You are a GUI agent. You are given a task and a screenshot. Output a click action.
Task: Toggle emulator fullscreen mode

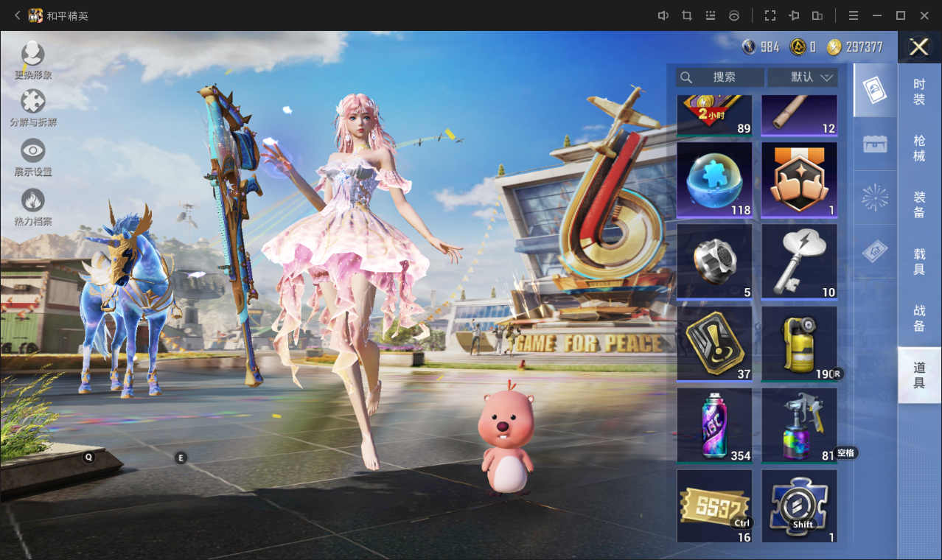pyautogui.click(x=770, y=15)
